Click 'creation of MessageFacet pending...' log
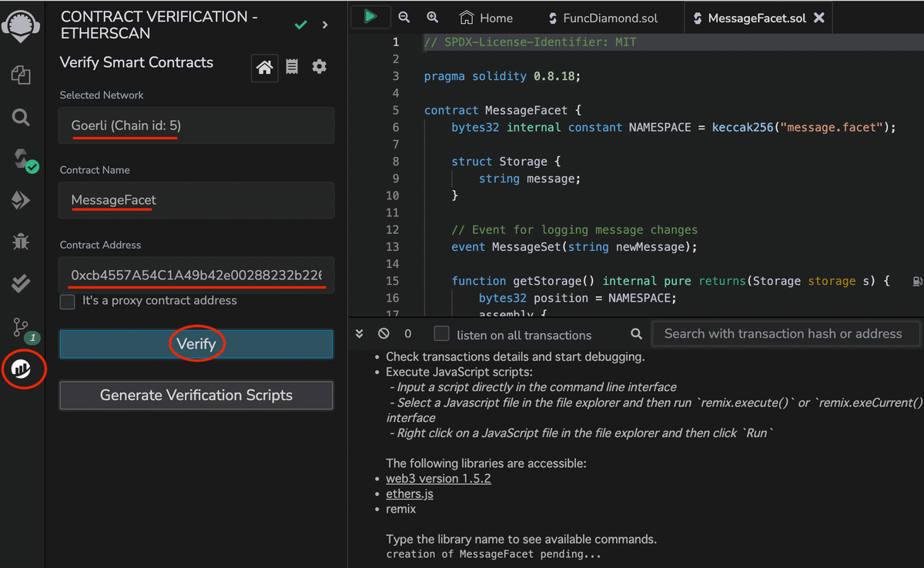 click(x=494, y=554)
